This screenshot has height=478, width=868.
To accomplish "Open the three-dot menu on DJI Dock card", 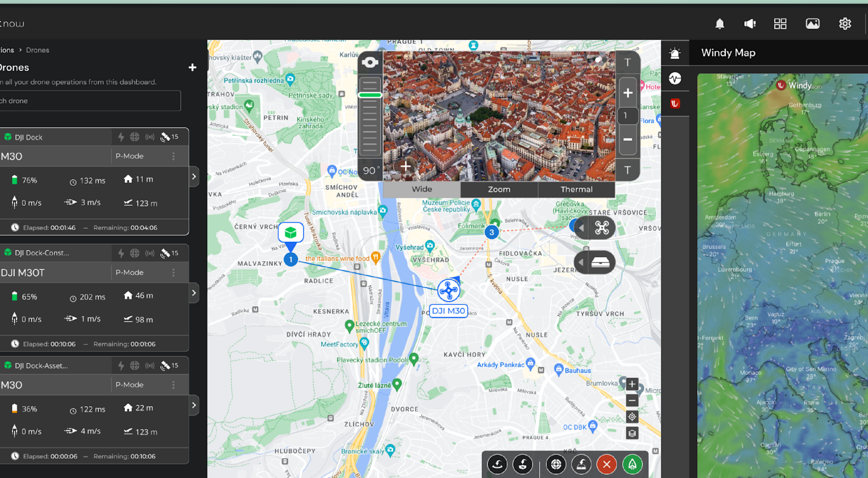I will [x=174, y=156].
